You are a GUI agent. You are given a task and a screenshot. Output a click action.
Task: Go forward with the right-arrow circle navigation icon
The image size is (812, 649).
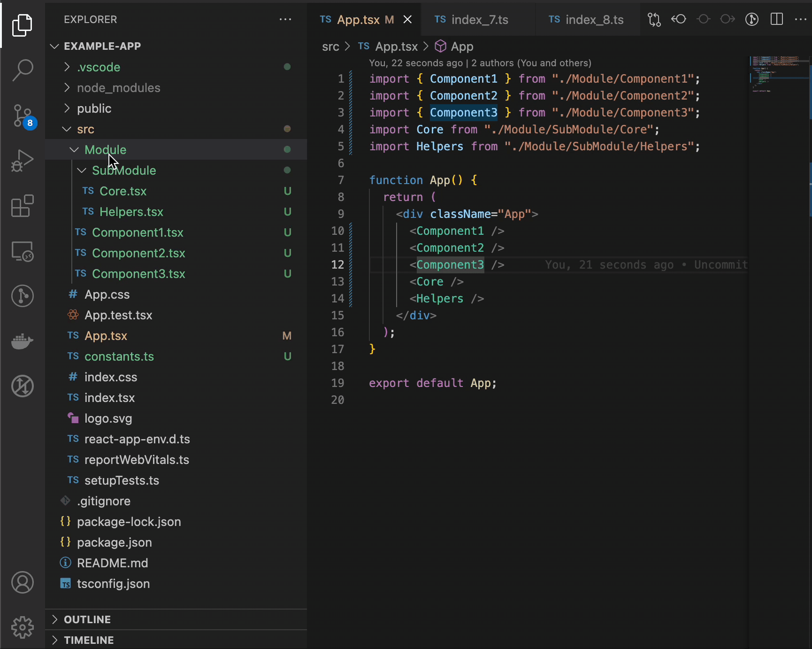tap(728, 19)
